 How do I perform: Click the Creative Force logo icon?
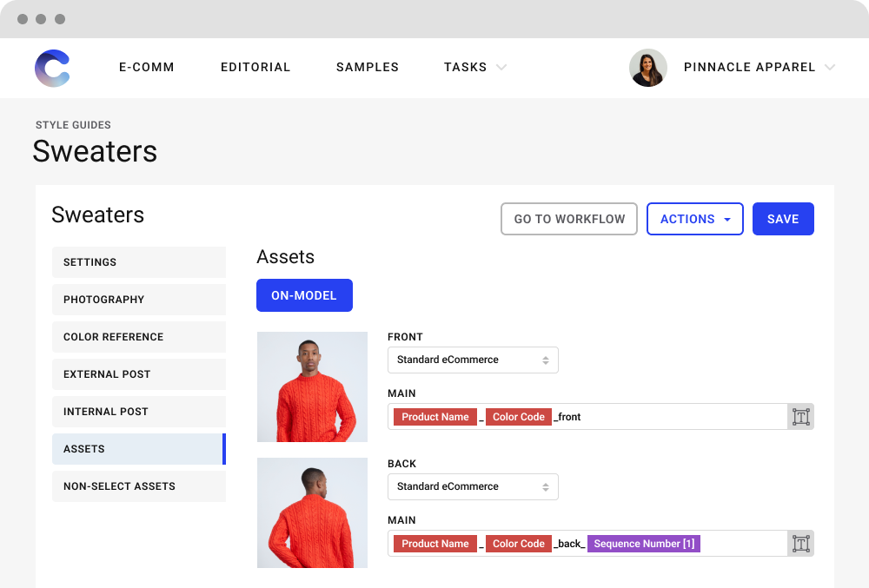point(52,68)
